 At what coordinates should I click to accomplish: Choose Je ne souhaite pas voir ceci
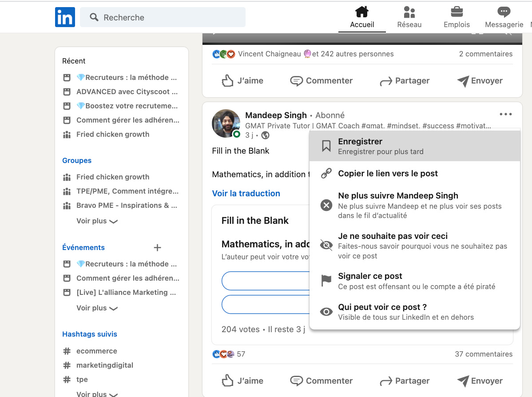[415, 246]
